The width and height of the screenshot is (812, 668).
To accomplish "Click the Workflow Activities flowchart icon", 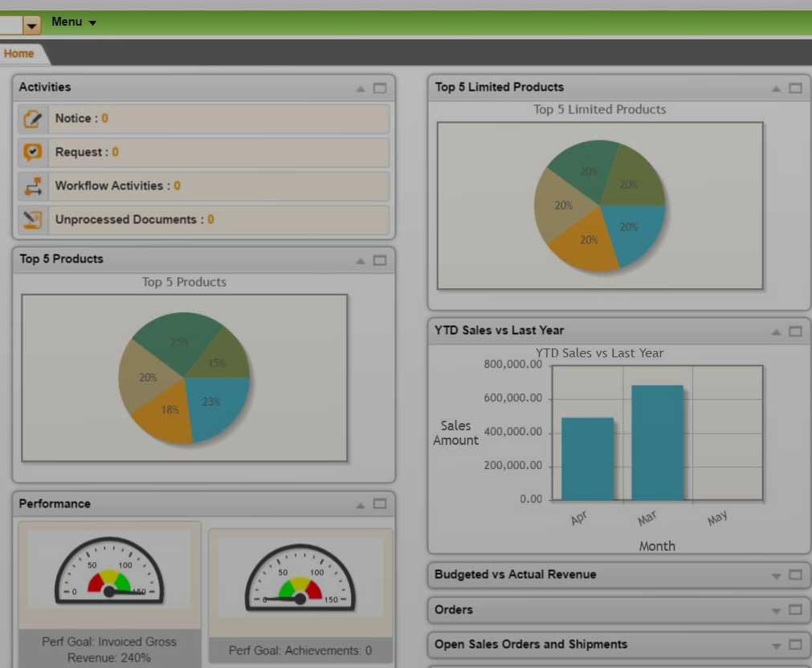I will tap(33, 185).
